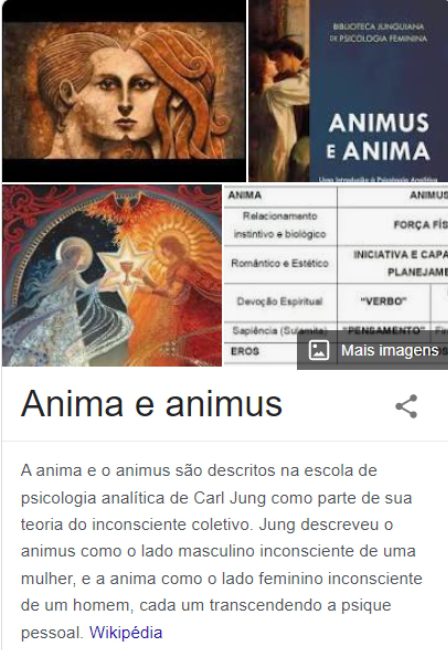Click the chalice star in the artwork thumbnail
The height and width of the screenshot is (658, 448).
[x=126, y=266]
